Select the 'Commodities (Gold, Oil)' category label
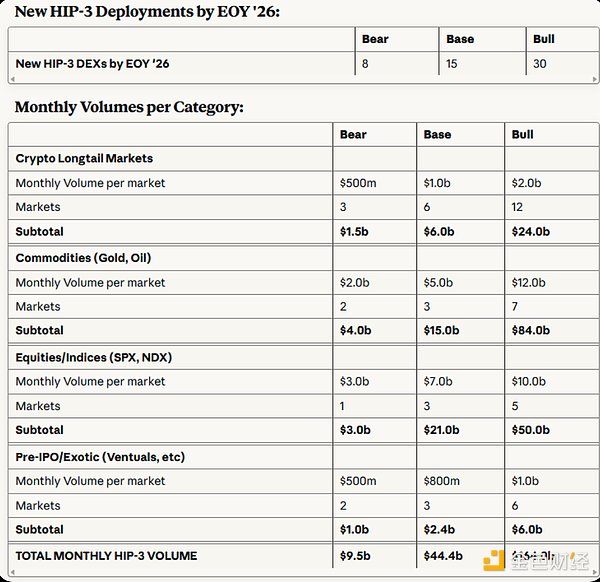 point(83,257)
